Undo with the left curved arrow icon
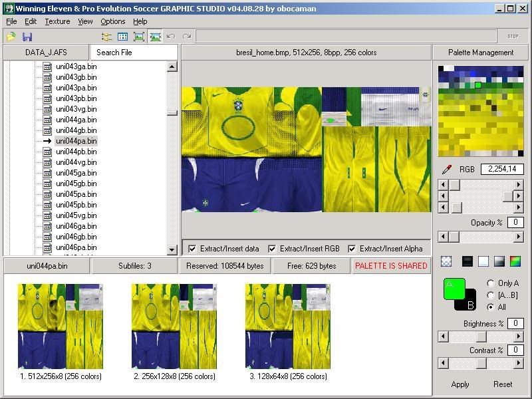Screen dimensions: 532x399 click(x=171, y=37)
